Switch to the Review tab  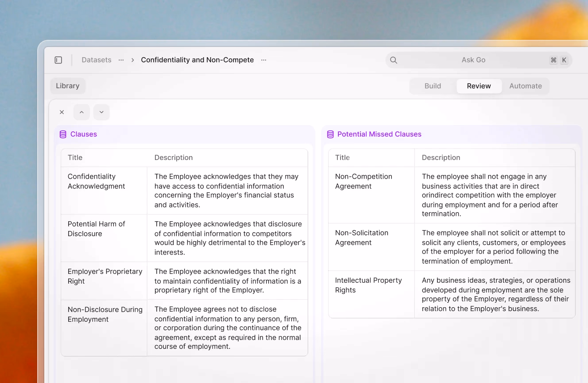(479, 86)
